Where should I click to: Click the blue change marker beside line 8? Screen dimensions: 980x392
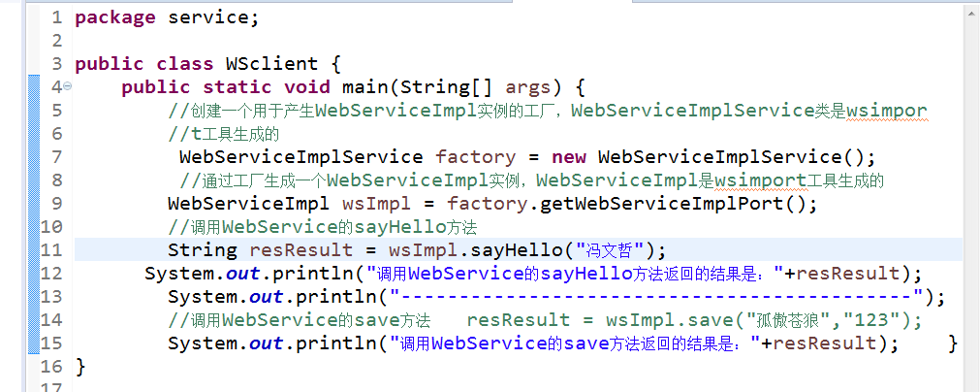coord(35,180)
